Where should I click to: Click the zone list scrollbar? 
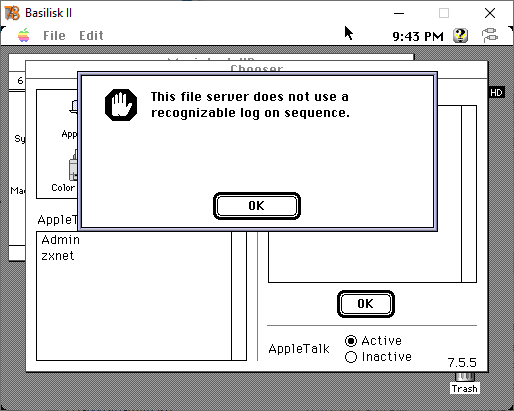(x=239, y=296)
